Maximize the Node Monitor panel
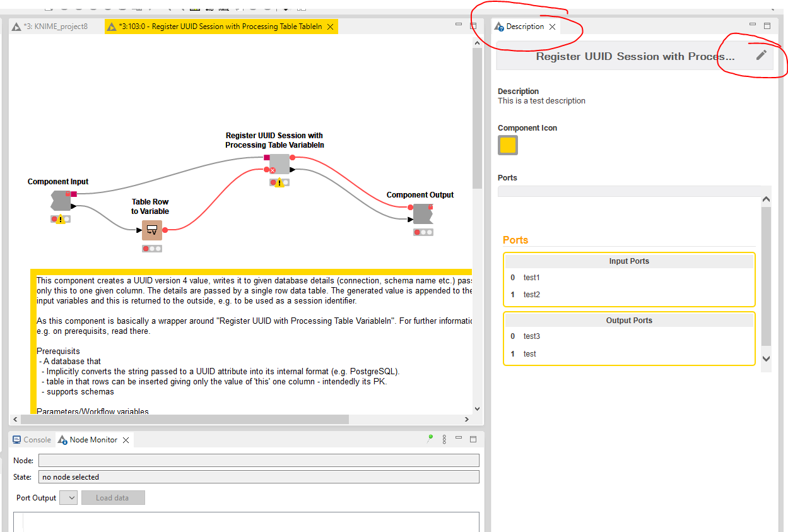Viewport: 788px width, 532px height. tap(473, 439)
